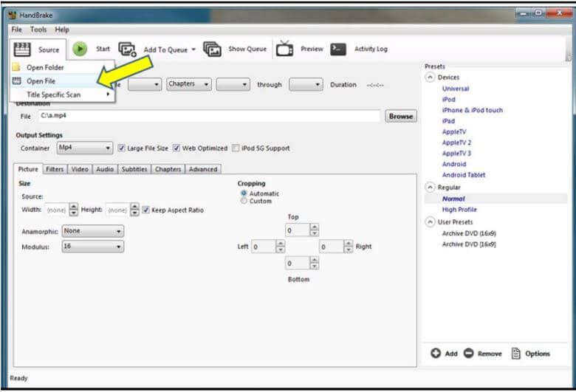Open the Chapters mode dropdown

pyautogui.click(x=189, y=84)
